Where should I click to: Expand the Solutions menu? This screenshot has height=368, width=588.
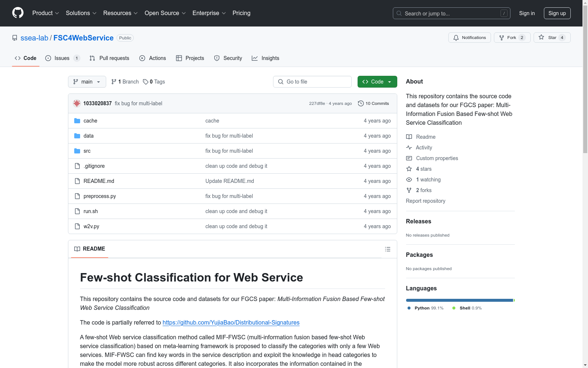[81, 13]
